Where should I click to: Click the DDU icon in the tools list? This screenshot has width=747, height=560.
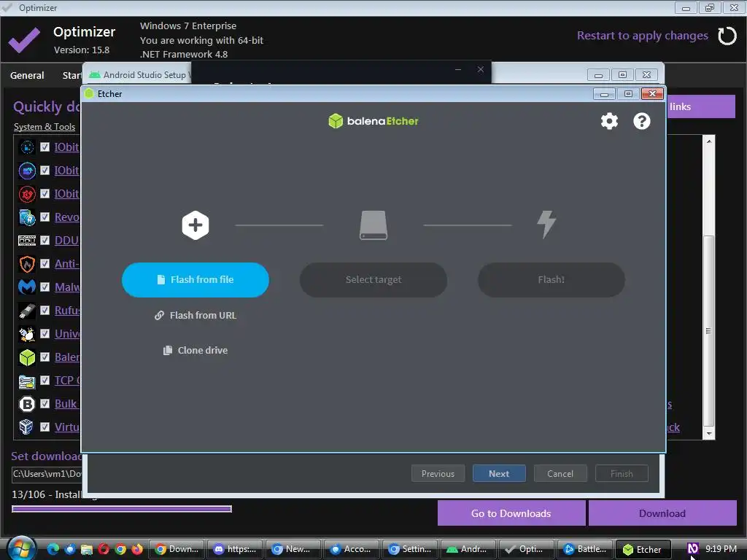pyautogui.click(x=27, y=241)
